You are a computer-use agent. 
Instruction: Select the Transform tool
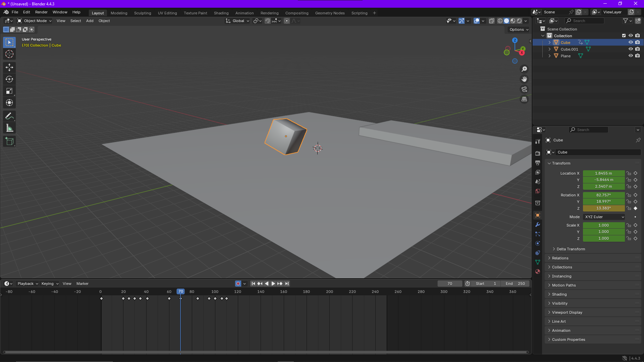click(x=9, y=103)
